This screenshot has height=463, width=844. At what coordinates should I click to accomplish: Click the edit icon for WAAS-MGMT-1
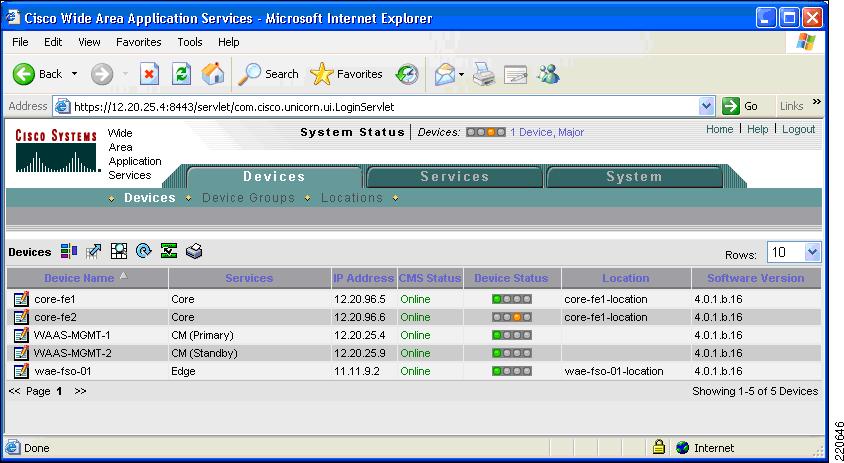tap(21, 335)
